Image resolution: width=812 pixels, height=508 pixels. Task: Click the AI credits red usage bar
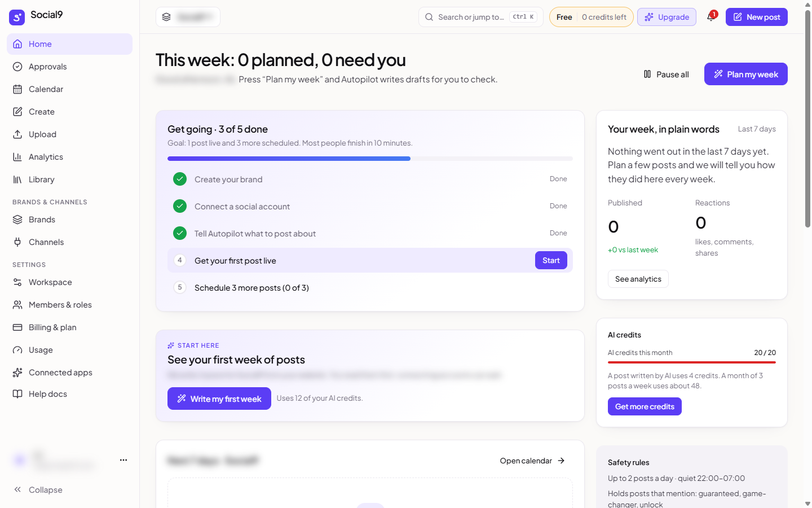(x=692, y=362)
